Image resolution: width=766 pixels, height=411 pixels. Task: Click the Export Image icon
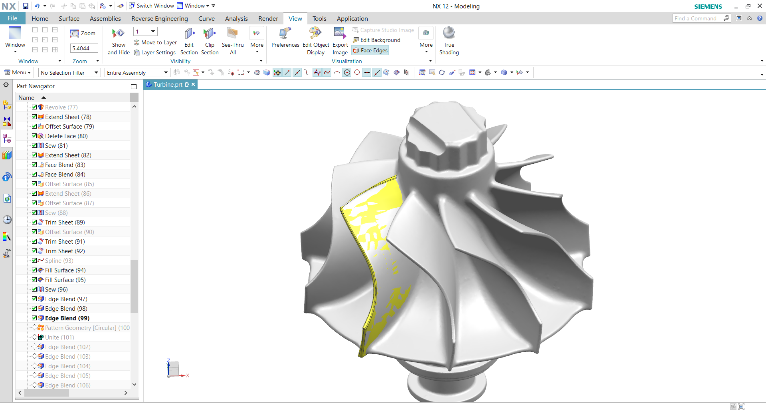click(x=340, y=33)
